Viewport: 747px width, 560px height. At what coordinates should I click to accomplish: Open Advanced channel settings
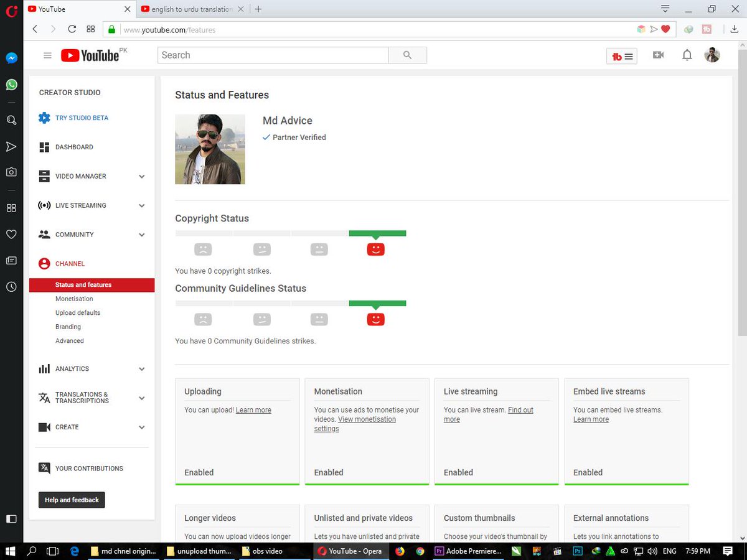click(69, 341)
